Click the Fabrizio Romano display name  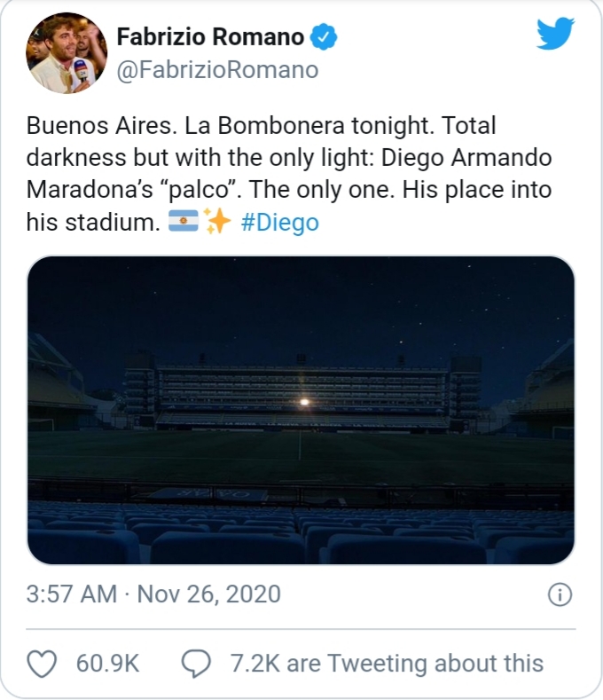tap(211, 37)
